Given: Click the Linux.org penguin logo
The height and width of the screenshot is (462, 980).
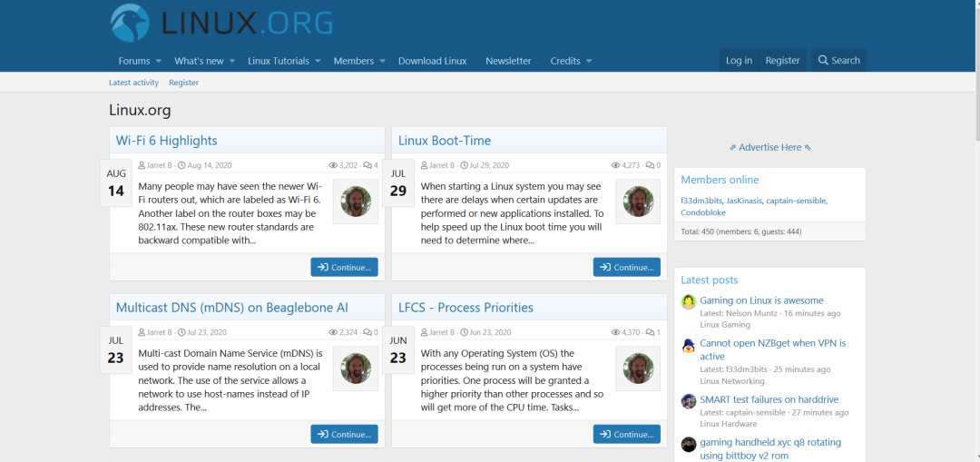Looking at the screenshot, I should (130, 23).
